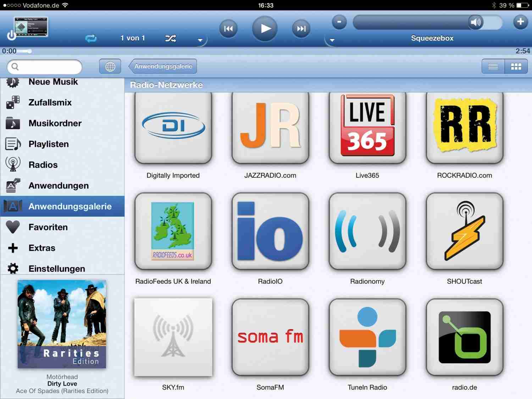The height and width of the screenshot is (399, 532).
Task: Decrease volume with the minus button
Action: 339,22
